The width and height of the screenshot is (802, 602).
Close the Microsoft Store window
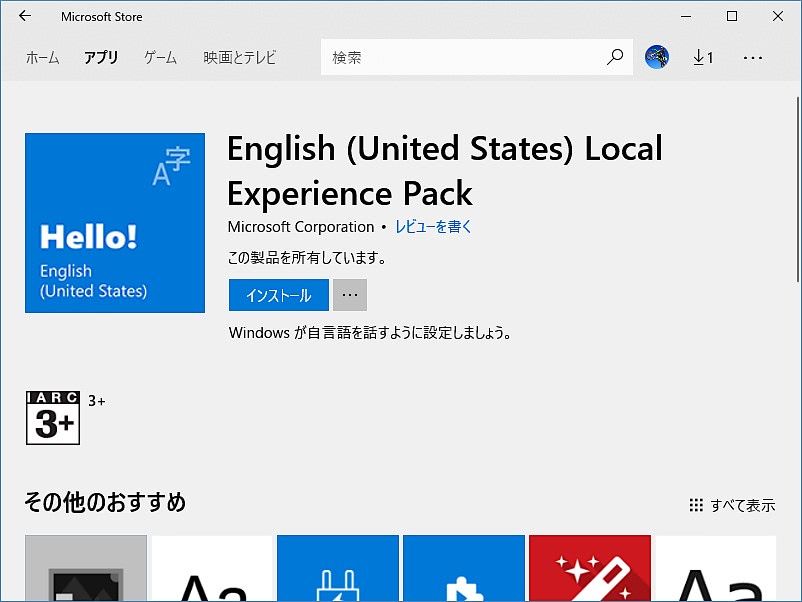[x=777, y=16]
